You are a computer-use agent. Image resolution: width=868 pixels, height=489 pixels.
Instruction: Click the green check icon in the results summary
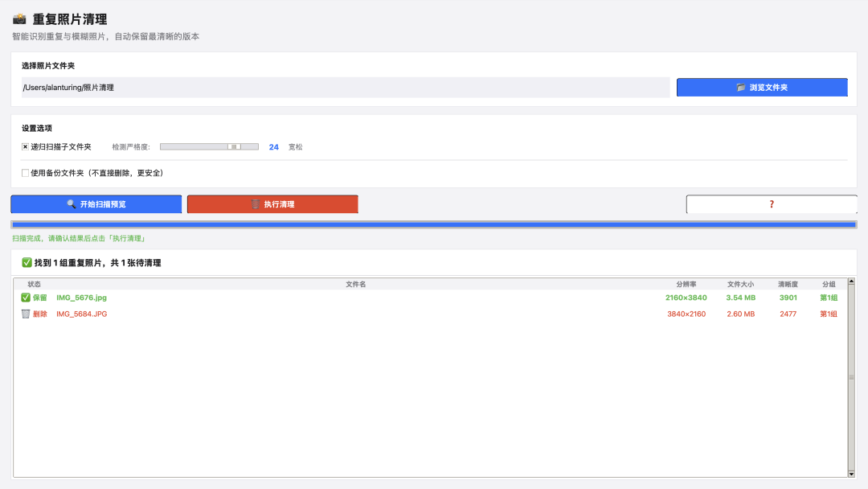pyautogui.click(x=27, y=262)
